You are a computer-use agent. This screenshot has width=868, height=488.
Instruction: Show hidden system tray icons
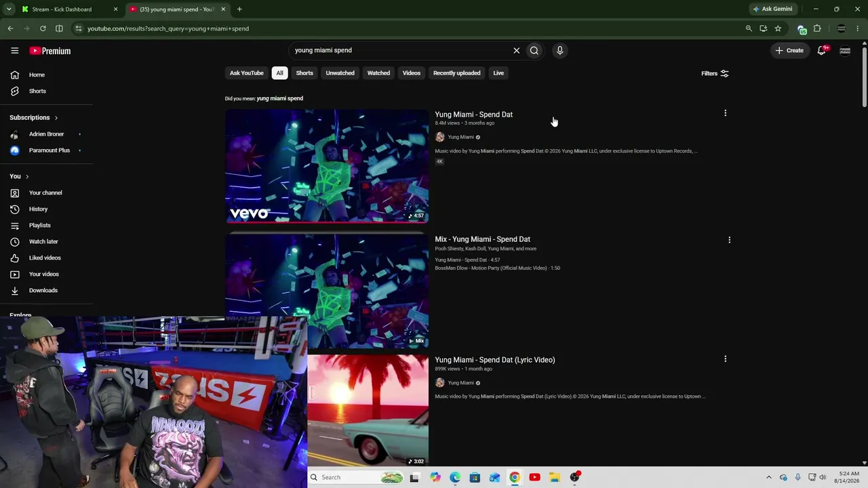pos(768,477)
